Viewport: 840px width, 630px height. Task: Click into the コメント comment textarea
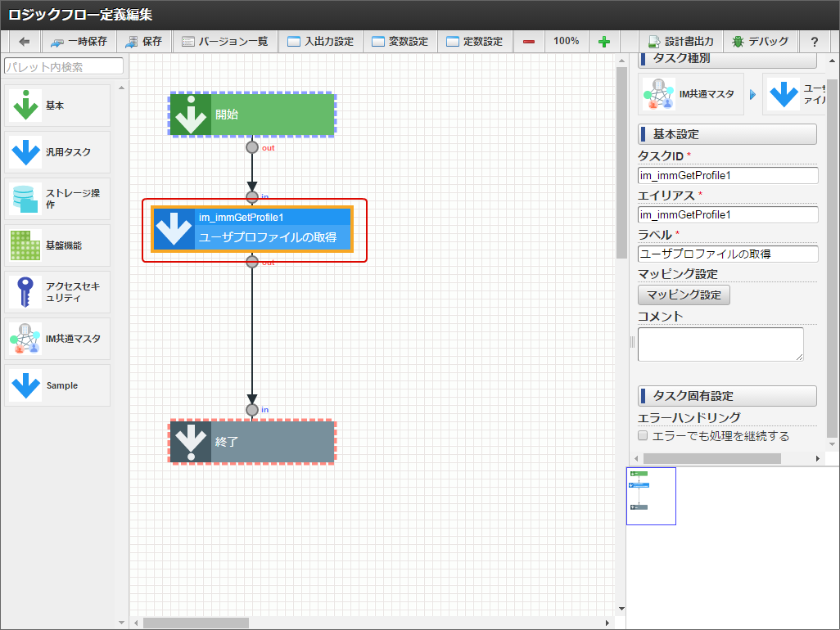click(x=720, y=344)
